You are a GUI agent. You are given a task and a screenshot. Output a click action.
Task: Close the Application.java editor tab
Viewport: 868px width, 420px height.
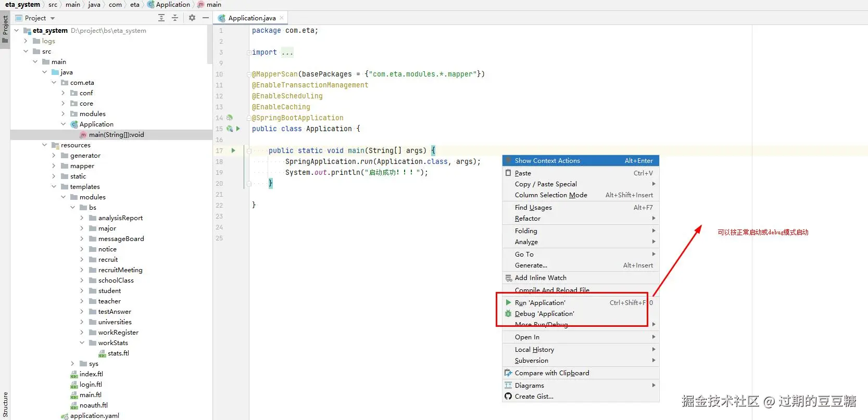pos(282,18)
